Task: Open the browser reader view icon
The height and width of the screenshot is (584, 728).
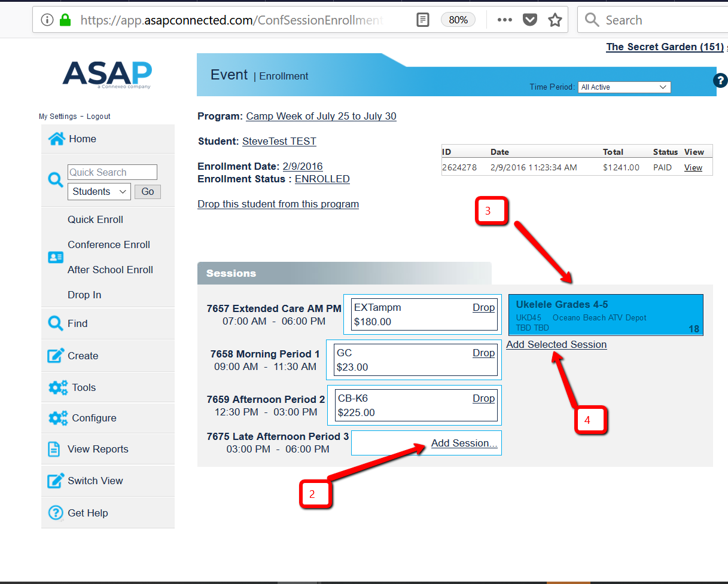Action: click(x=422, y=20)
